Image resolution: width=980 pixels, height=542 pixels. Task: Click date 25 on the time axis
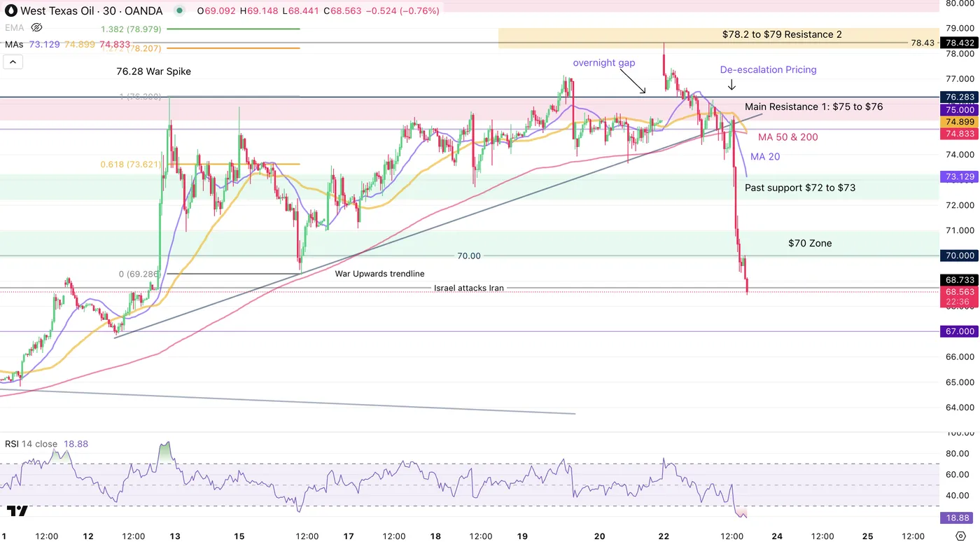(868, 536)
